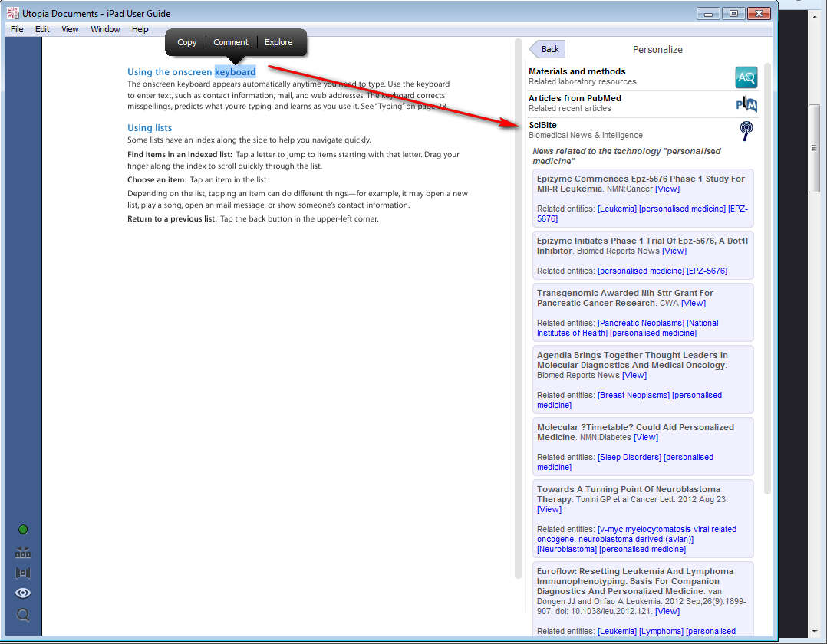Click the [Sleep Disorders] entity link

click(629, 458)
